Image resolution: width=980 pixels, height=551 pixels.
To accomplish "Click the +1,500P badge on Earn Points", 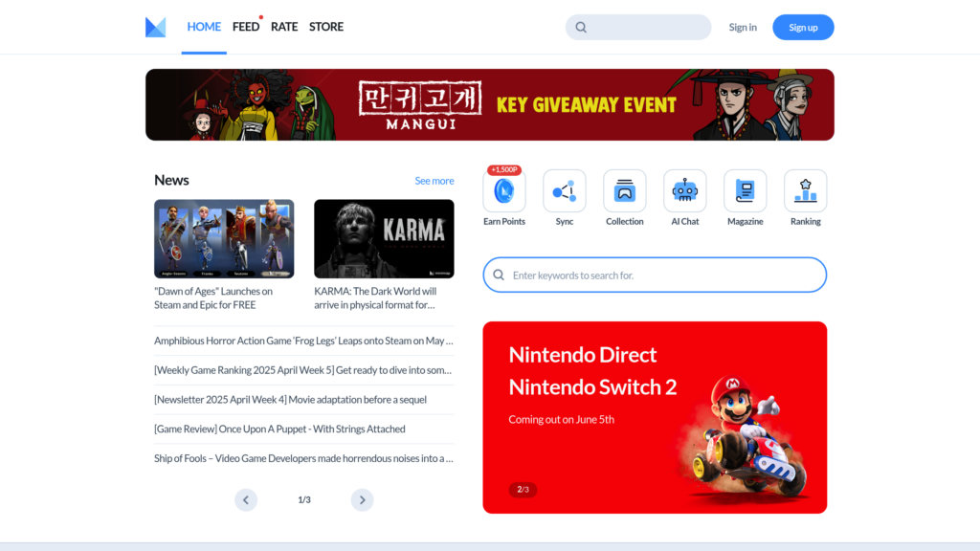I will click(x=504, y=170).
